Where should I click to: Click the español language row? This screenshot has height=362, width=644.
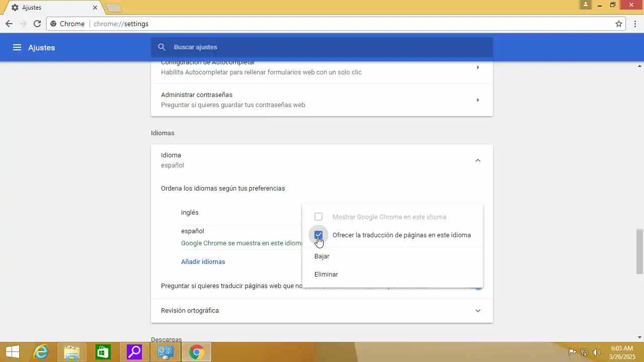[x=193, y=231]
